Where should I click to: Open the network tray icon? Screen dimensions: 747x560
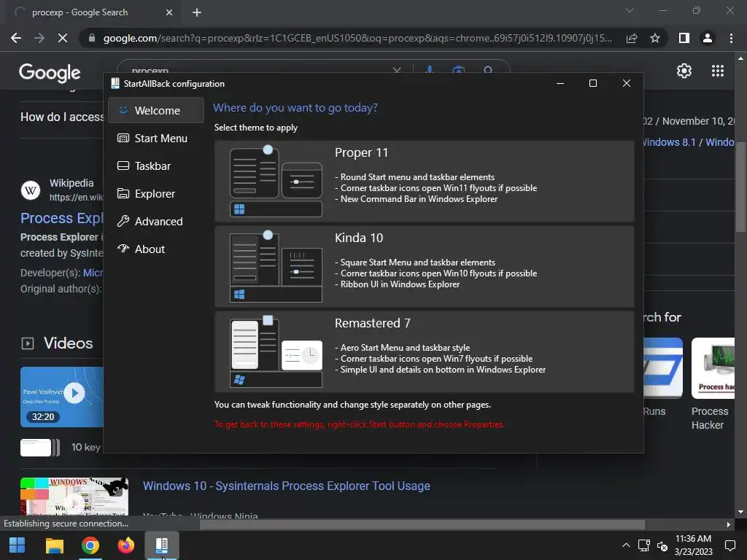644,545
